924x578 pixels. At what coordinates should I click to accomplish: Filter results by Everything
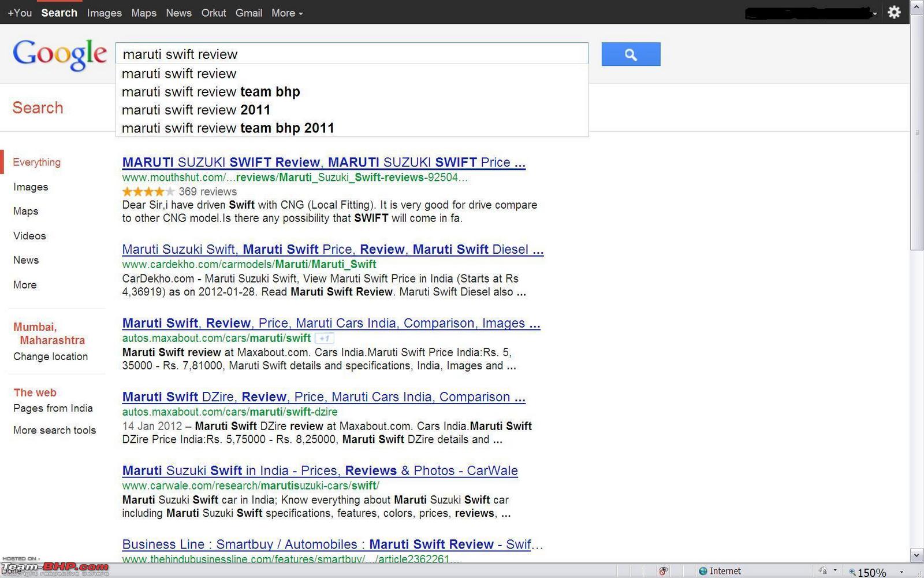(x=36, y=162)
